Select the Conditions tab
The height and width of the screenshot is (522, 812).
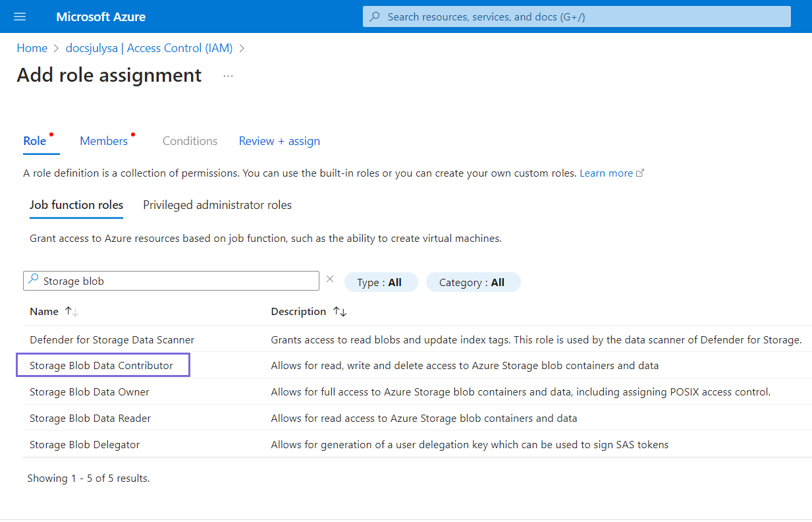coord(190,141)
